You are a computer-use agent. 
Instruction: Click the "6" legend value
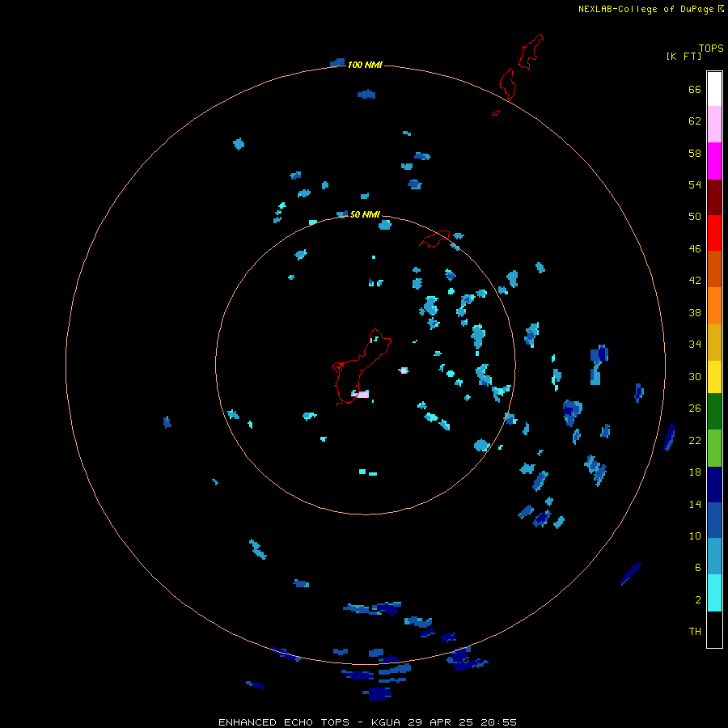(x=698, y=568)
